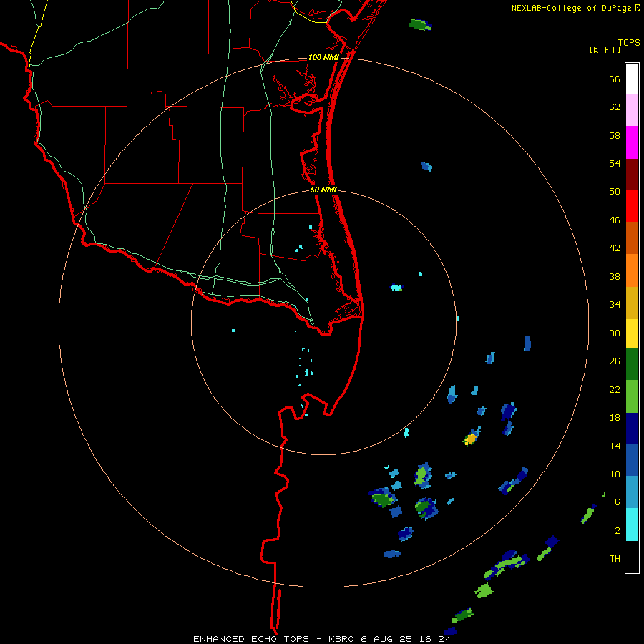Viewport: 644px width, 644px height.
Task: Click the cyan legend swatch
Action: 632,525
